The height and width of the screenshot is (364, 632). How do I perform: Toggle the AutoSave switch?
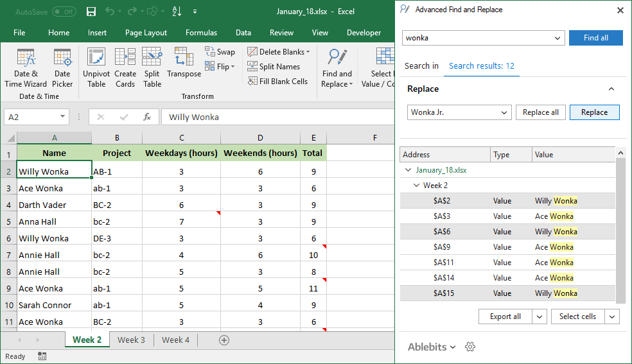pyautogui.click(x=64, y=12)
